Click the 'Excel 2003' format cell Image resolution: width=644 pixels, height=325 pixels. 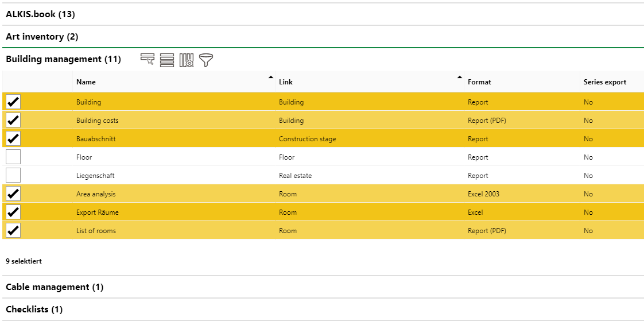click(483, 194)
